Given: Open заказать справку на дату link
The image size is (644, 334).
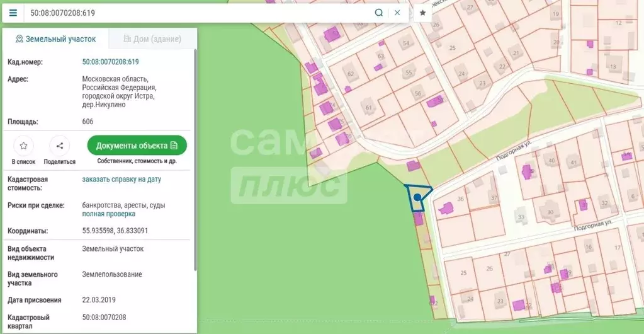Looking at the screenshot, I should [x=121, y=180].
